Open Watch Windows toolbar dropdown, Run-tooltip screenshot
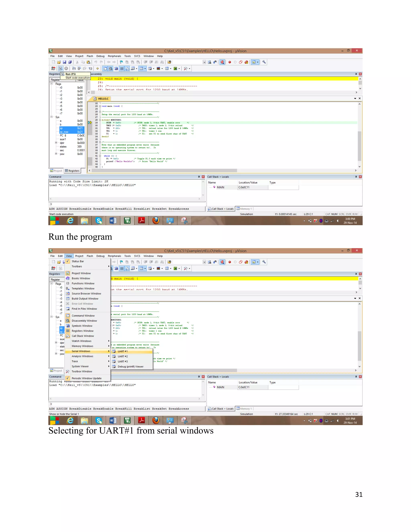411x532 pixels. (x=137, y=69)
